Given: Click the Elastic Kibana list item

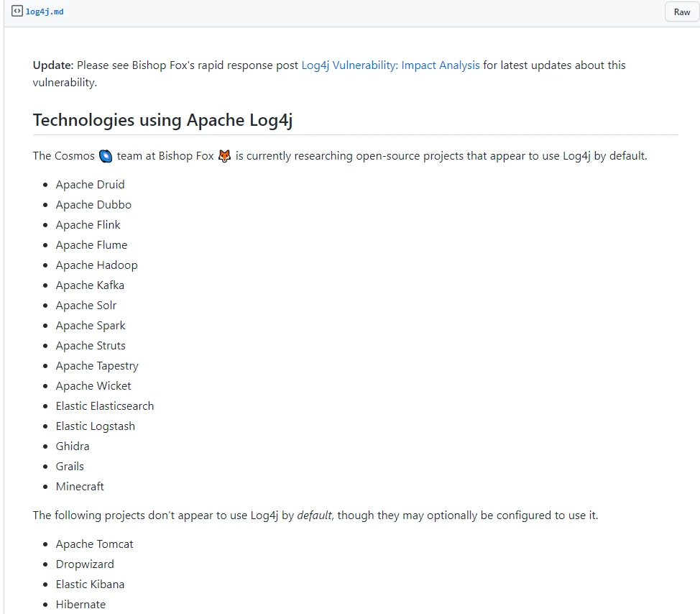Looking at the screenshot, I should [90, 584].
